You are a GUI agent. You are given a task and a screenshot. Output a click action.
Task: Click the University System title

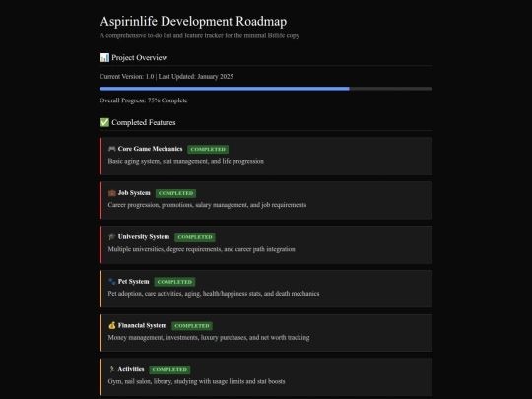[x=144, y=236]
